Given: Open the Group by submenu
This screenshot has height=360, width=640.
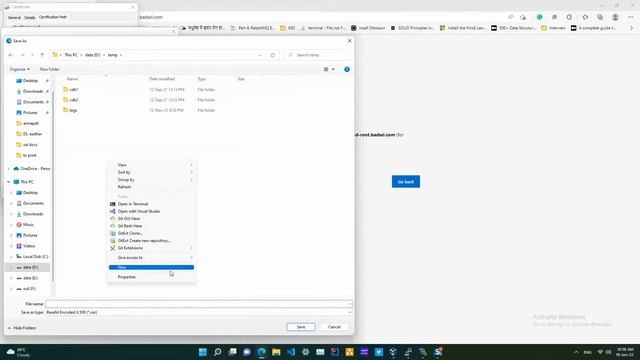Looking at the screenshot, I should [151, 180].
